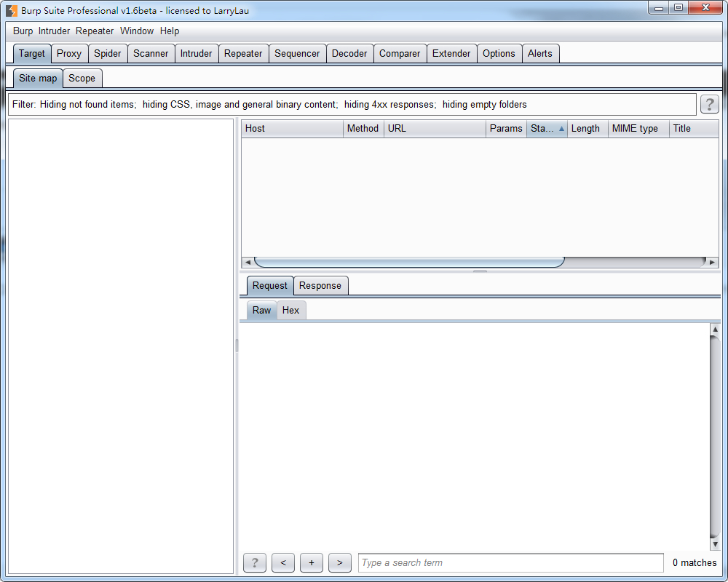The width and height of the screenshot is (728, 582).
Task: Switch to the Comparer tab
Action: pyautogui.click(x=399, y=53)
